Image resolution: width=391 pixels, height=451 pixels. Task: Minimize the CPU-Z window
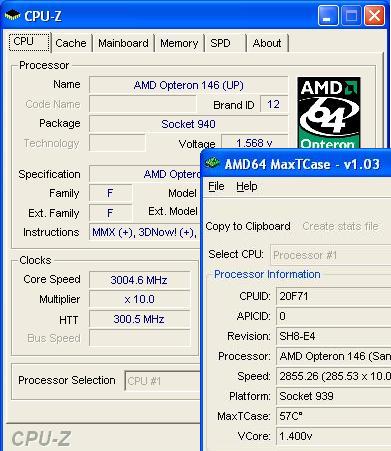(328, 15)
